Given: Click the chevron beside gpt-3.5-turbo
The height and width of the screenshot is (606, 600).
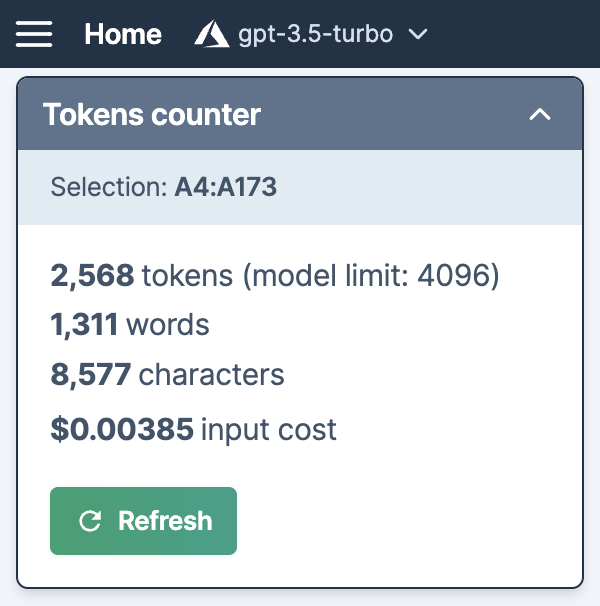Looking at the screenshot, I should [418, 34].
